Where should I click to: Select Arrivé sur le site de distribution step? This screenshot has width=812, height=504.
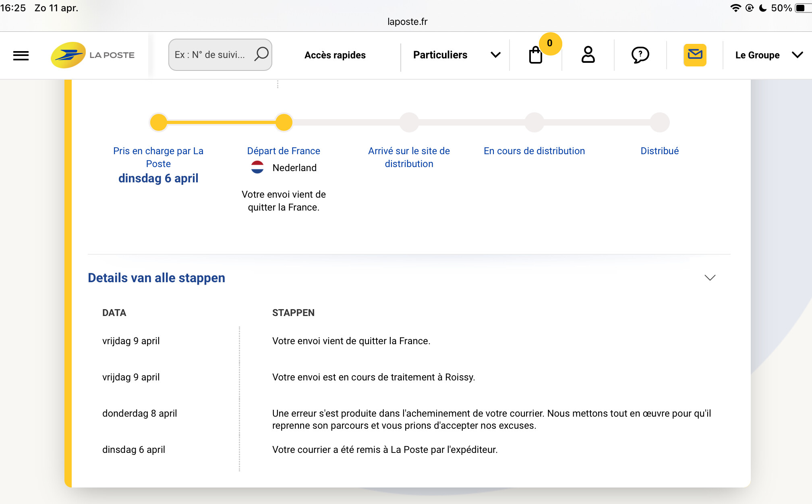(409, 157)
